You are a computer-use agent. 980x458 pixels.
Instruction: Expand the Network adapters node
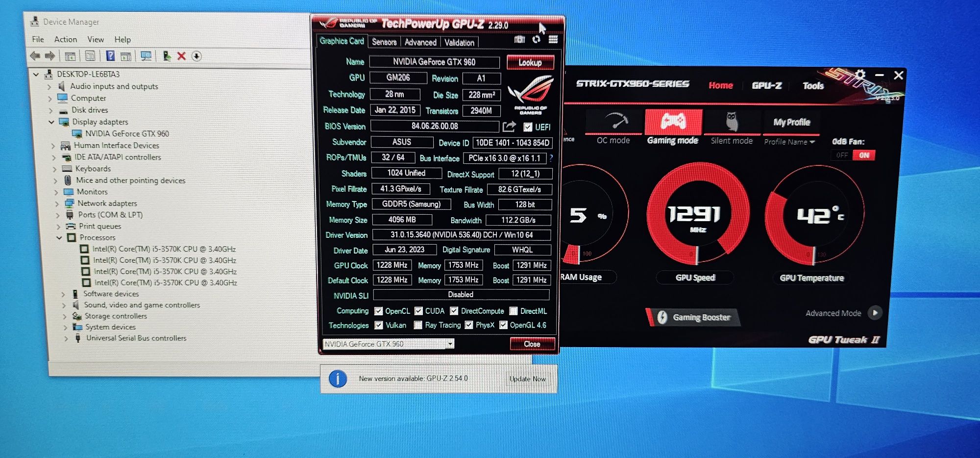(x=57, y=204)
